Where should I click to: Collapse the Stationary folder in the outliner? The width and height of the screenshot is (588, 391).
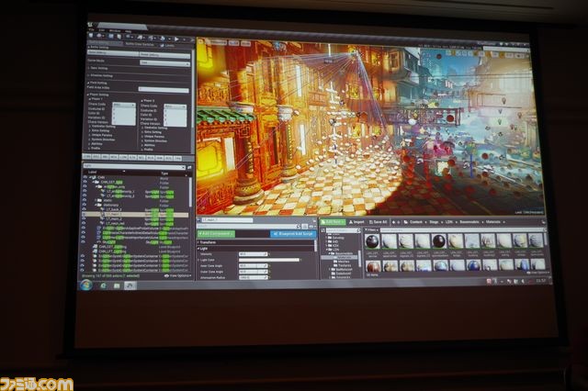point(96,206)
